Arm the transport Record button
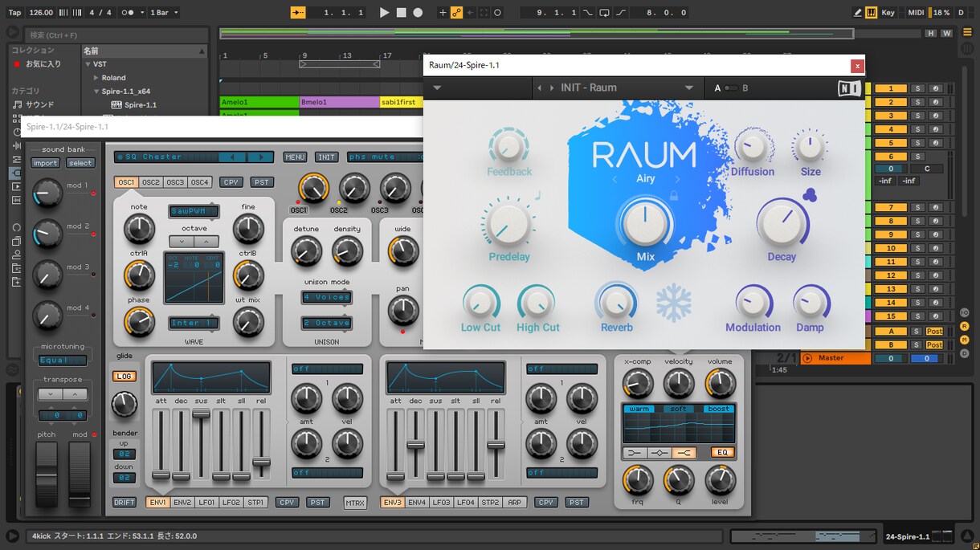 [418, 13]
